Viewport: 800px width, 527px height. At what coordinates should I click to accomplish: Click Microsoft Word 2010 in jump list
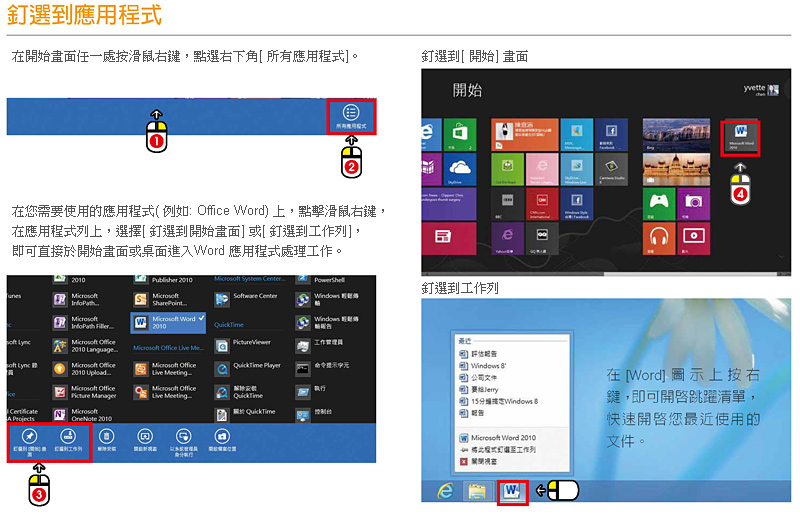click(x=497, y=438)
